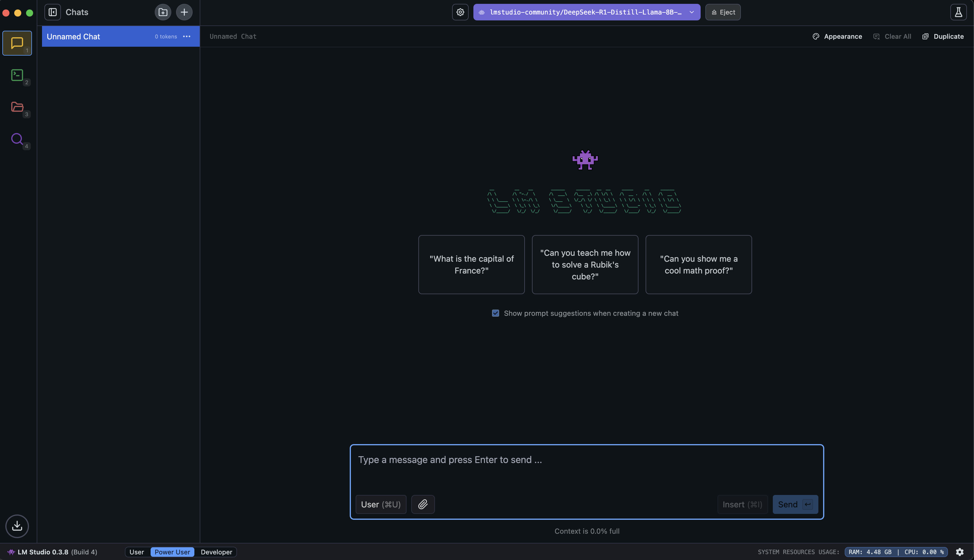Attach a file with the paperclip icon
The height and width of the screenshot is (560, 974).
click(x=423, y=504)
